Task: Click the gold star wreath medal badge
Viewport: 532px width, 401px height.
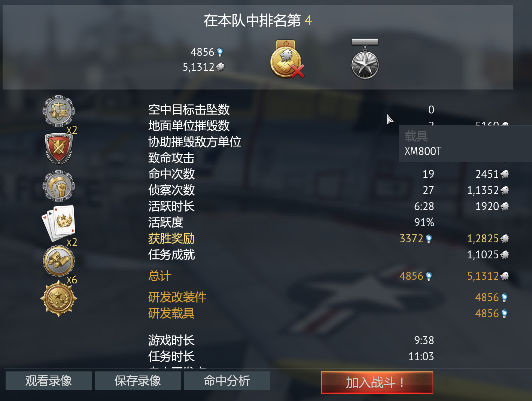Action: click(58, 298)
